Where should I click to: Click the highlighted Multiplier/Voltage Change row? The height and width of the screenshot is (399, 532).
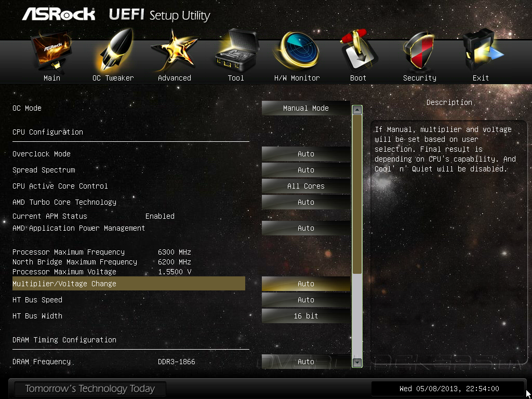point(129,284)
